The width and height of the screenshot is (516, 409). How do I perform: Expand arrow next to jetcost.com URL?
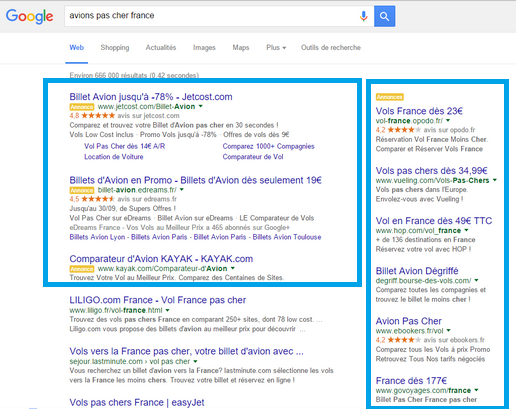pos(201,106)
